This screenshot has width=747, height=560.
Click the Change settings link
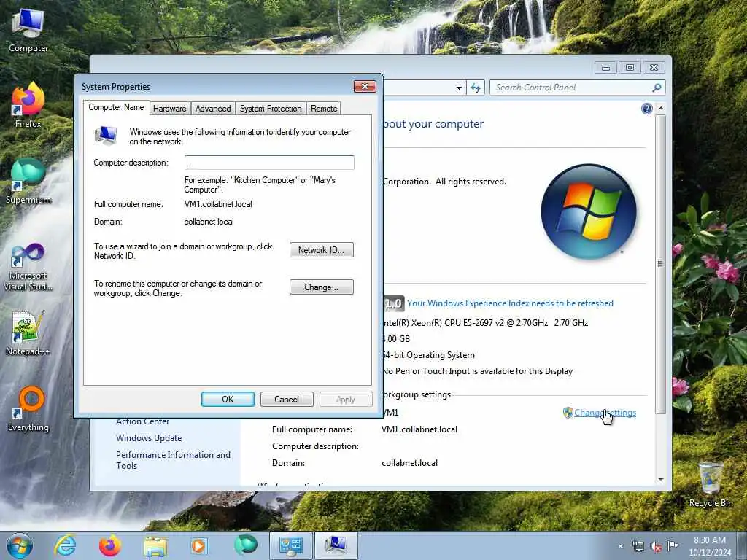point(605,413)
